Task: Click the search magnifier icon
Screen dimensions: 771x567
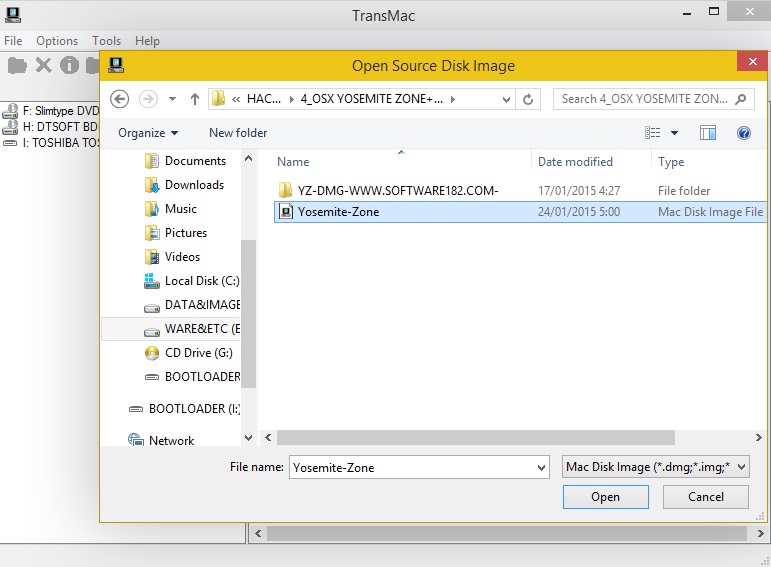Action: [741, 99]
